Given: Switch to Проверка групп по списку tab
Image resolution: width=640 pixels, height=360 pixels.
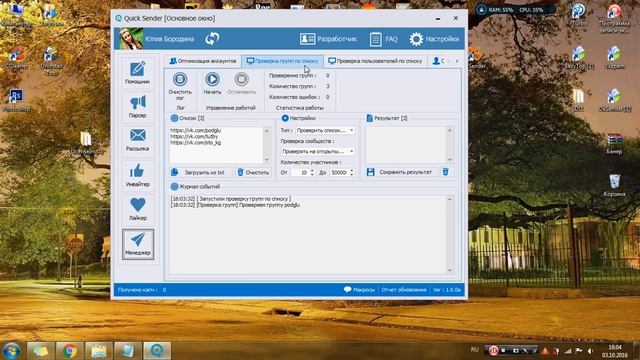Looking at the screenshot, I should 282,61.
